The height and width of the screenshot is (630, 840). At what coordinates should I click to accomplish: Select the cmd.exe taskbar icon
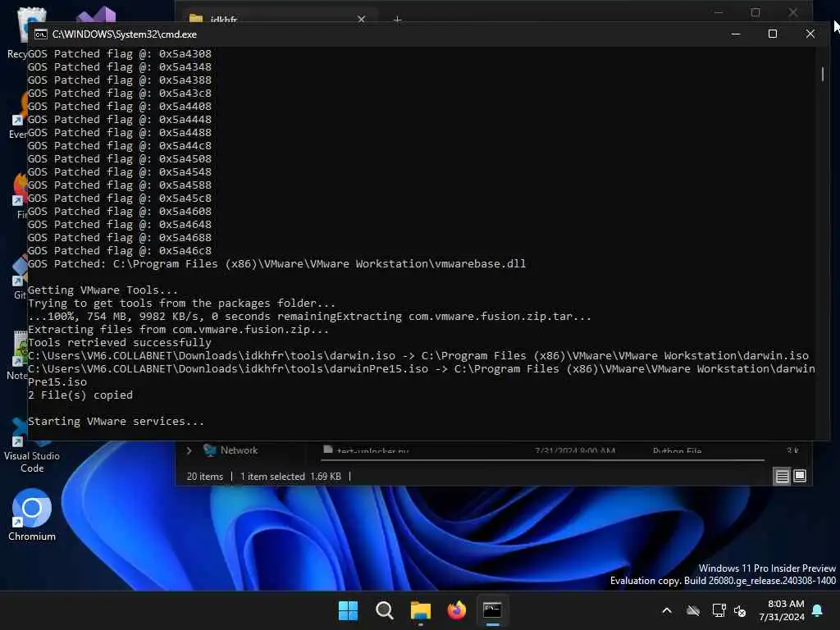click(x=492, y=610)
